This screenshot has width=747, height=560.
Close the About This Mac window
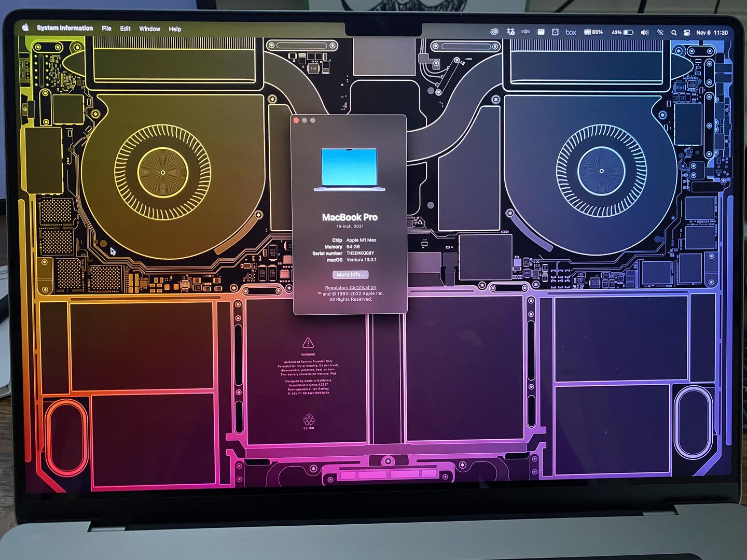(x=296, y=120)
